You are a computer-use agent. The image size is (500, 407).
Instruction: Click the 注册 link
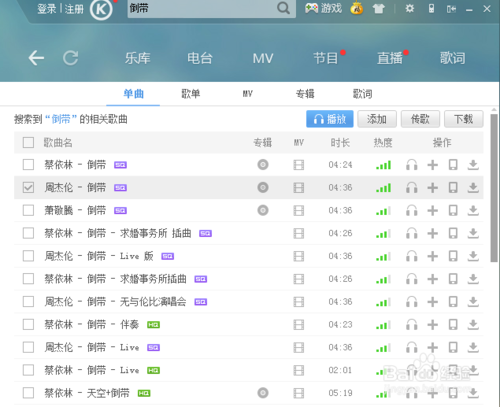click(x=74, y=9)
